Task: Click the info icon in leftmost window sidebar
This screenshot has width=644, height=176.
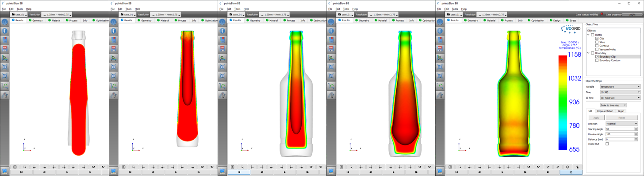Action: click(5, 31)
